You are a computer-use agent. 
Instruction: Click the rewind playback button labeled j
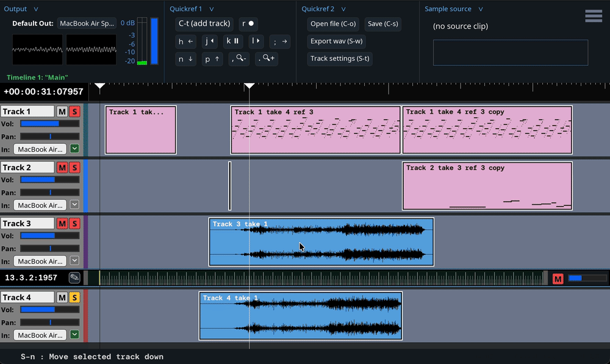click(209, 41)
